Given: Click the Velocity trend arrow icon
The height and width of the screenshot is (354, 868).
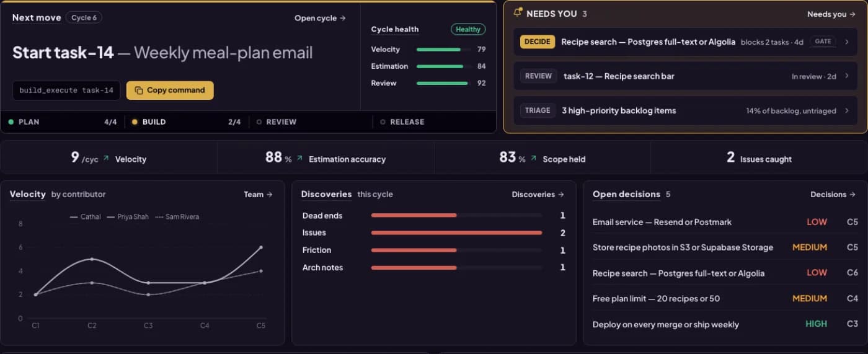Looking at the screenshot, I should point(106,159).
